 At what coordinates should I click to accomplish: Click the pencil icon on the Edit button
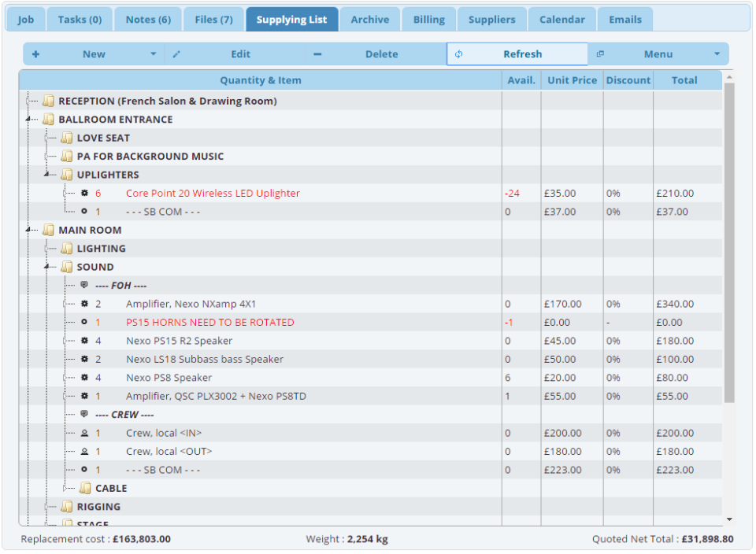pyautogui.click(x=176, y=54)
